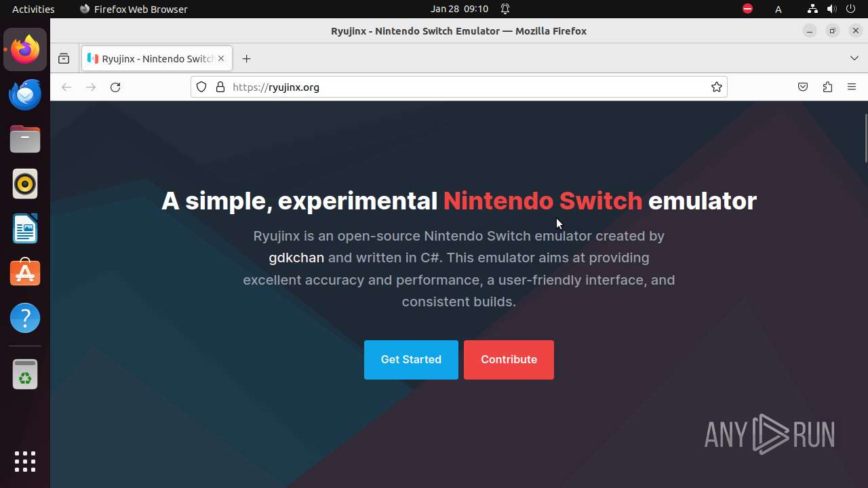Image resolution: width=868 pixels, height=488 pixels.
Task: Go back one page
Action: click(66, 87)
